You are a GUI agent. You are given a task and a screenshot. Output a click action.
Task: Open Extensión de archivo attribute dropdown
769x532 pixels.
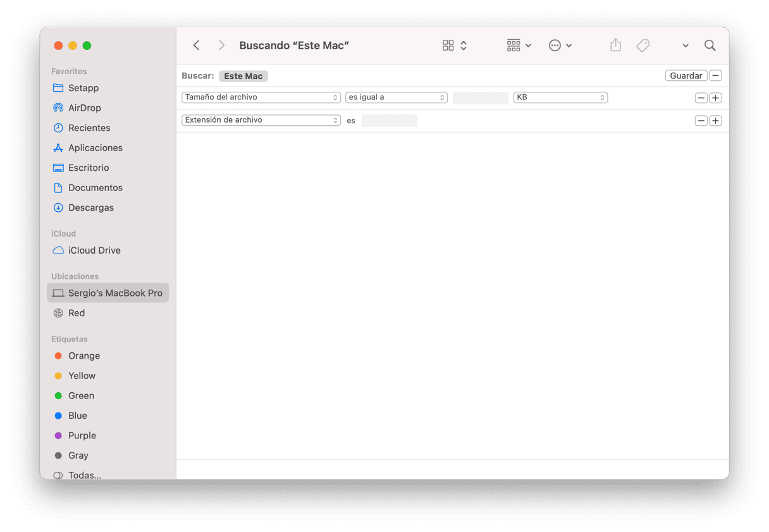click(261, 120)
